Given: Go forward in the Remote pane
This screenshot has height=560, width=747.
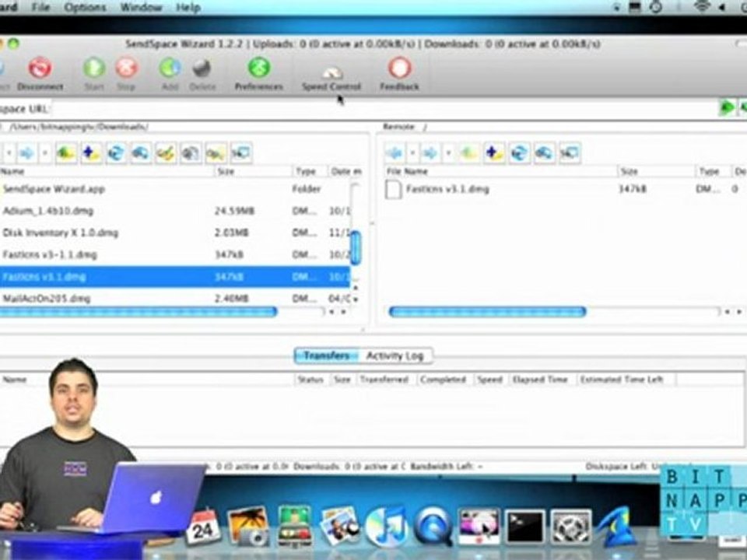Looking at the screenshot, I should (x=430, y=153).
